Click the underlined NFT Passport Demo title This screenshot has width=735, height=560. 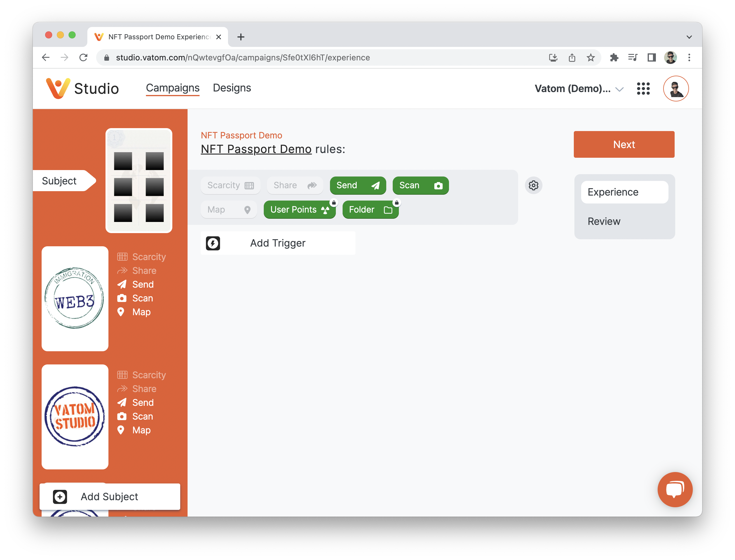[x=256, y=149]
